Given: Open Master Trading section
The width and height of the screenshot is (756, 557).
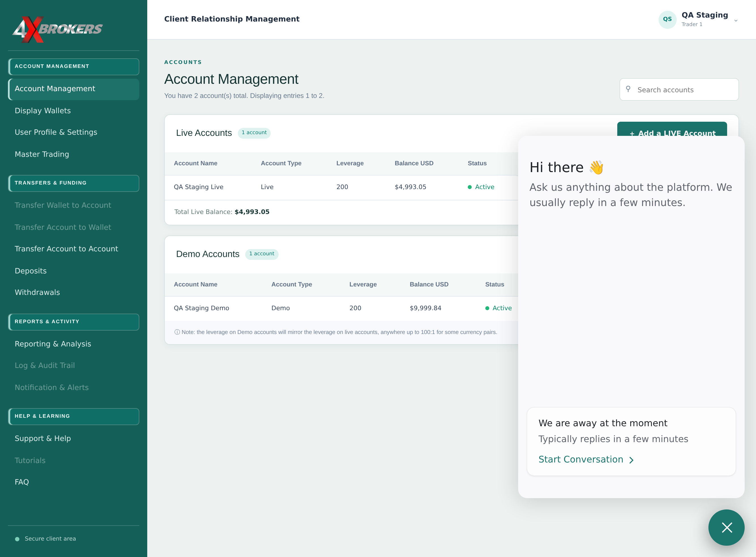Looking at the screenshot, I should coord(42,154).
